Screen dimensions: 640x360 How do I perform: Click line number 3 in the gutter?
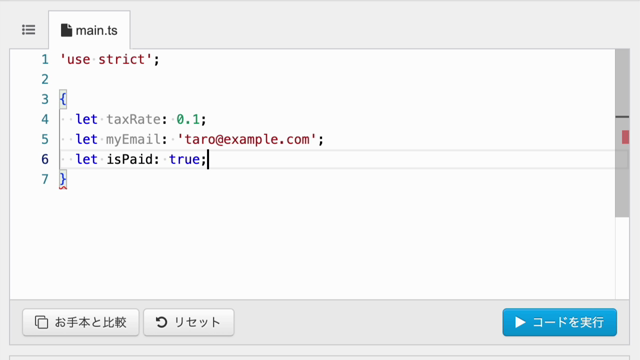pyautogui.click(x=45, y=99)
